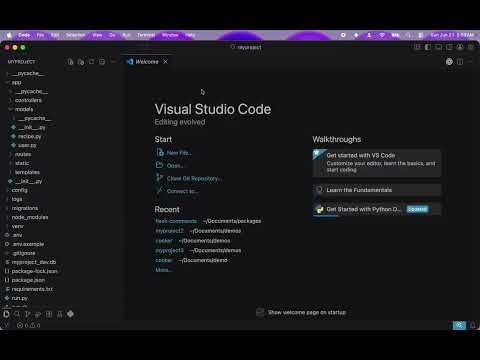Click the New File... link
This screenshot has height=360, width=480.
(179, 153)
